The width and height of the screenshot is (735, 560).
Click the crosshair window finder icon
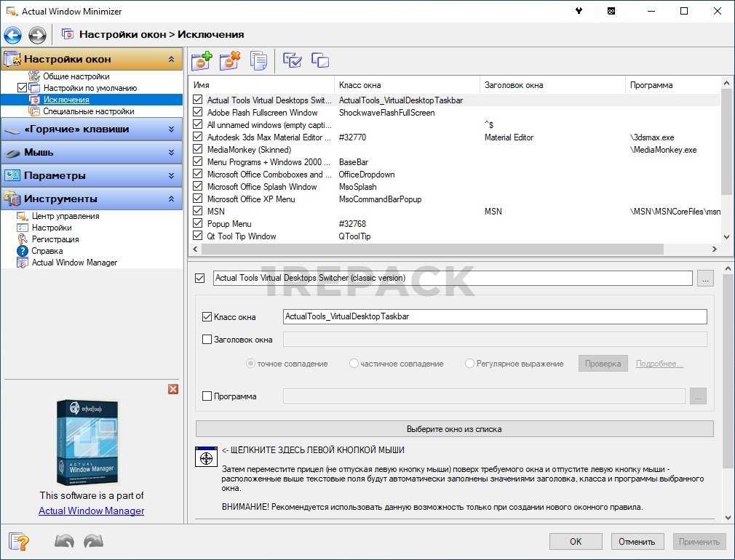tap(207, 457)
